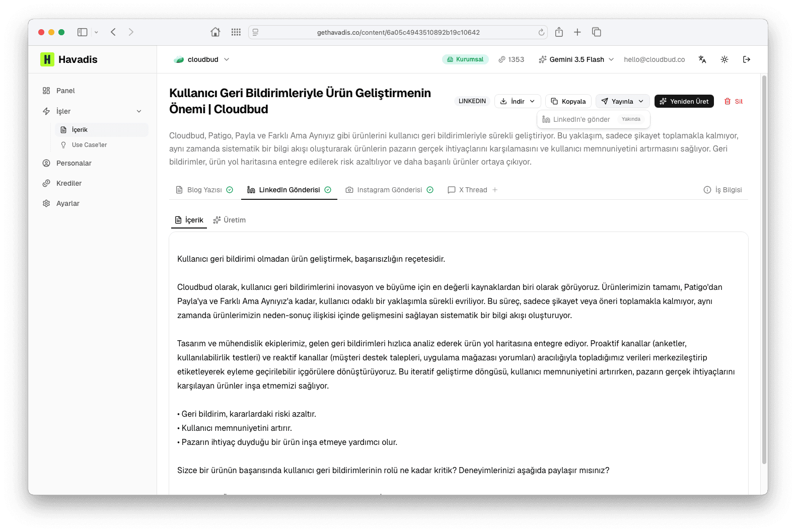Image resolution: width=796 pixels, height=532 pixels.
Task: Click the Sil delete button
Action: tap(734, 101)
